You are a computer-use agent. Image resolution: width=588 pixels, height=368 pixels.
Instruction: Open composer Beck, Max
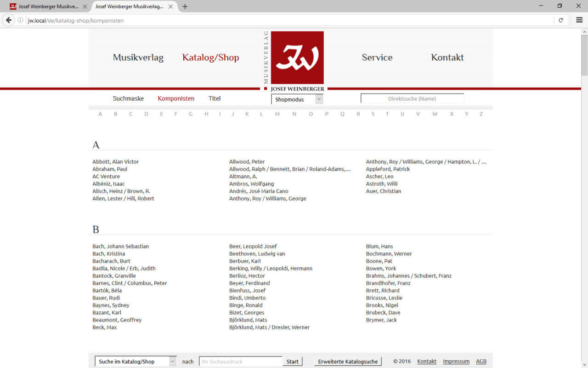105,327
